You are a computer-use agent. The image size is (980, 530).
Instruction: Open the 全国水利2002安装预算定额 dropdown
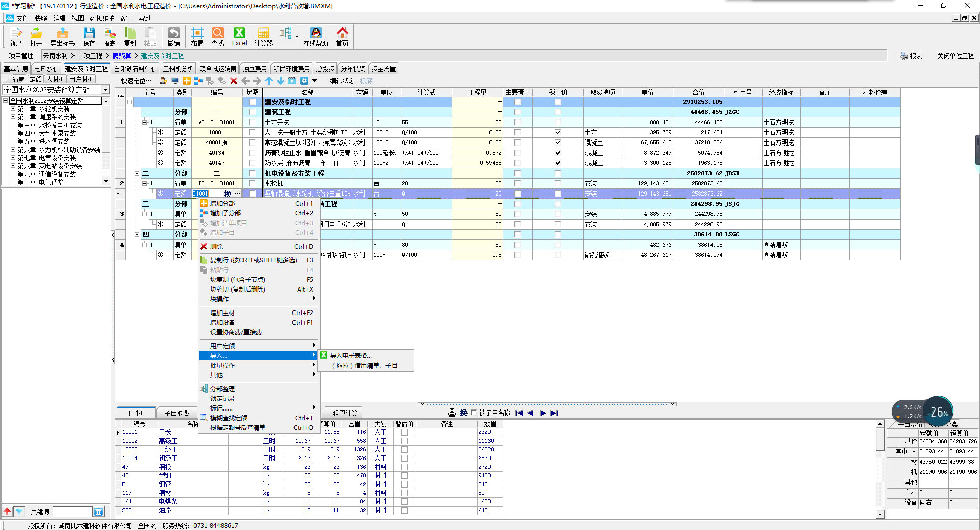coord(106,90)
